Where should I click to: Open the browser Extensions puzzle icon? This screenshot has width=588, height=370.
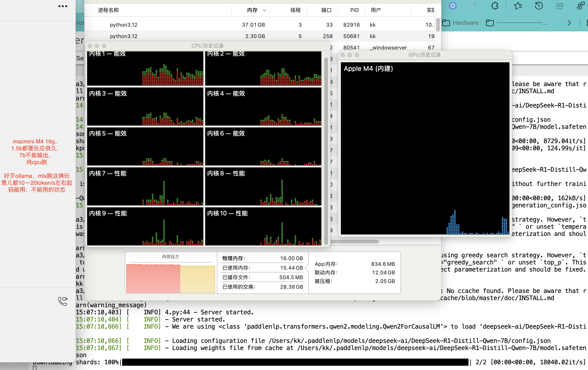[x=495, y=6]
